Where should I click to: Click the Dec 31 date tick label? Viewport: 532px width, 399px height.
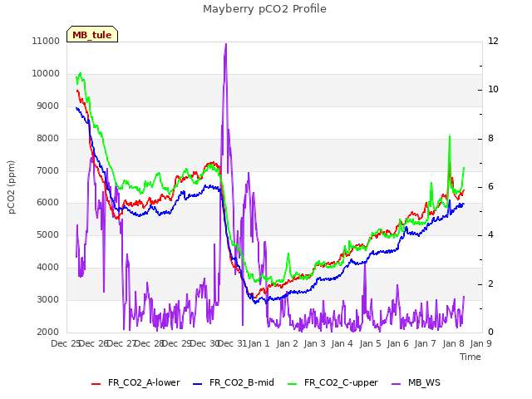232,343
